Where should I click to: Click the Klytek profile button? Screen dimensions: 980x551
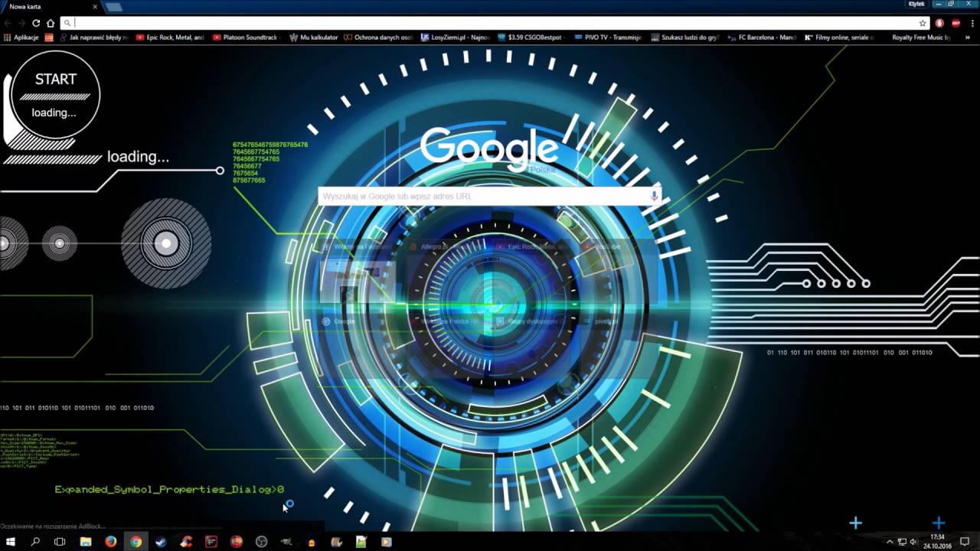click(916, 4)
